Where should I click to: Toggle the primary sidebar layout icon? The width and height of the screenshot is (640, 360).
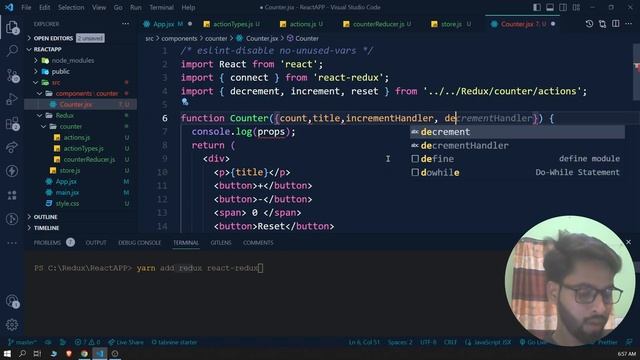click(537, 7)
